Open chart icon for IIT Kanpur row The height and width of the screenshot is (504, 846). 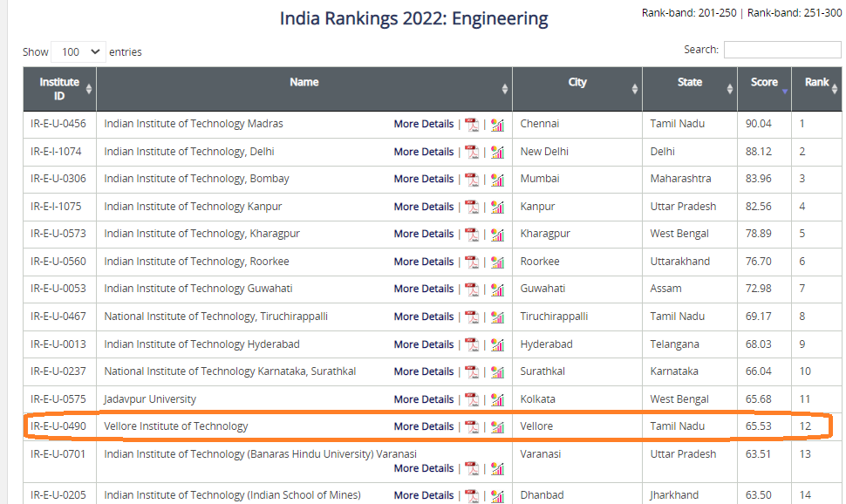point(497,208)
